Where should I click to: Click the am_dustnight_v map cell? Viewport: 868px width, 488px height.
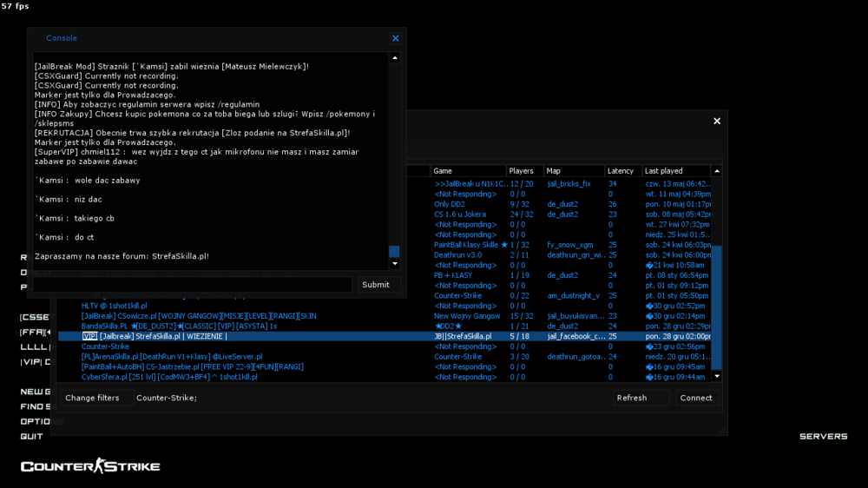pyautogui.click(x=574, y=296)
